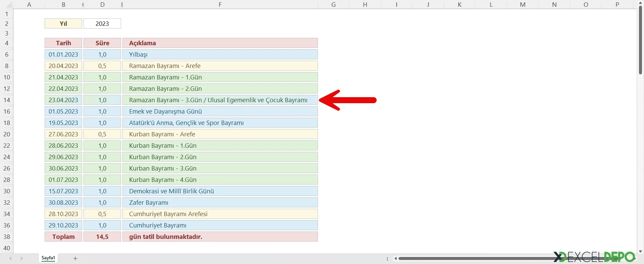
Task: Click the add new sheet plus icon
Action: point(75,258)
